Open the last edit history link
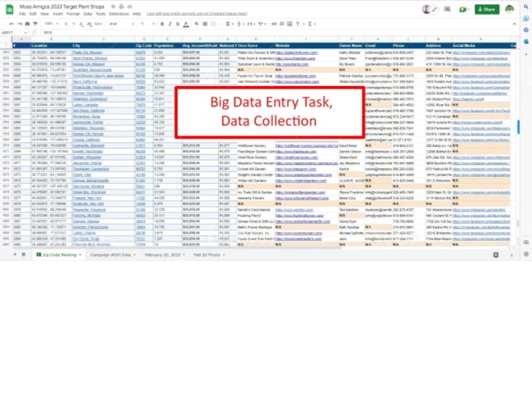The width and height of the screenshot is (532, 399). point(197,14)
